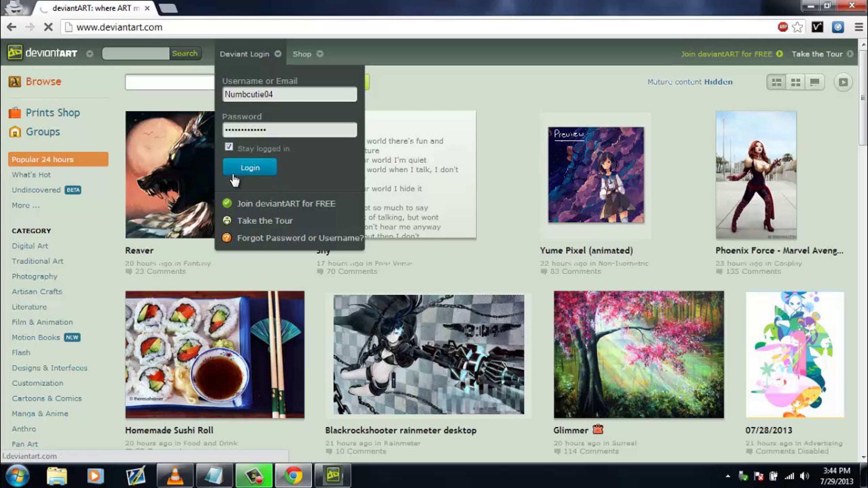The width and height of the screenshot is (868, 488).
Task: Open the Film & Animation category link
Action: point(42,322)
